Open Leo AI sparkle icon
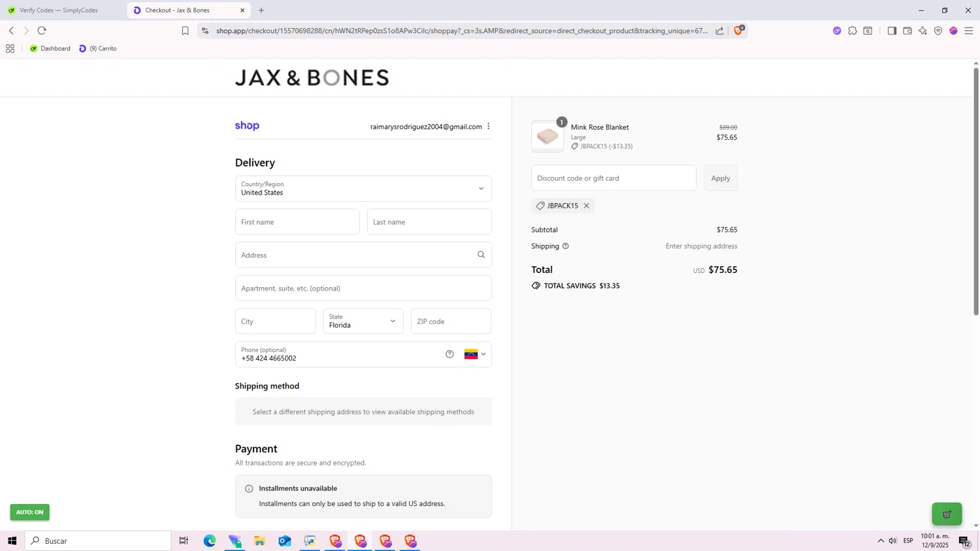 click(x=923, y=31)
